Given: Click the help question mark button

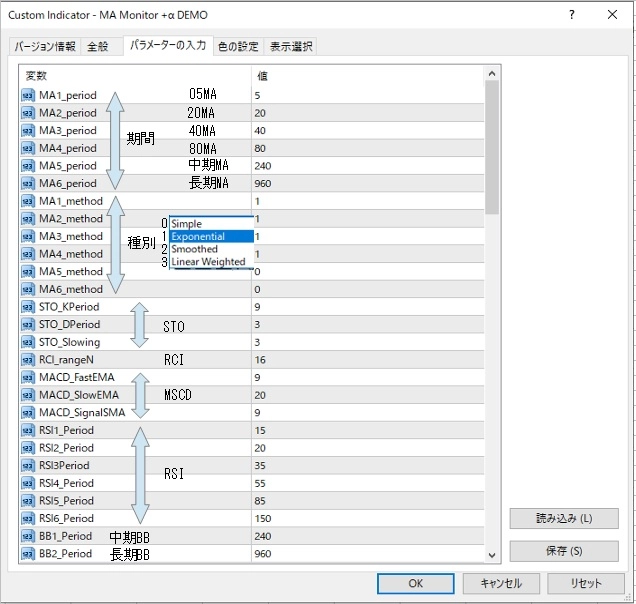Looking at the screenshot, I should point(572,15).
